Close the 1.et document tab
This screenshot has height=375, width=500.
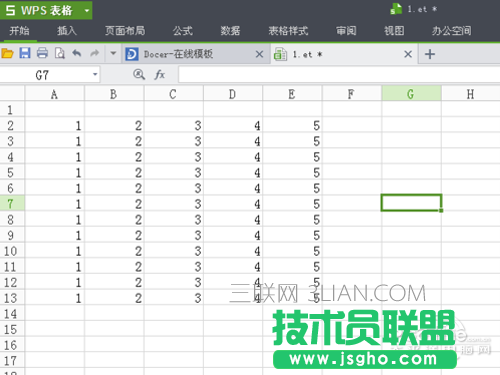click(x=408, y=54)
